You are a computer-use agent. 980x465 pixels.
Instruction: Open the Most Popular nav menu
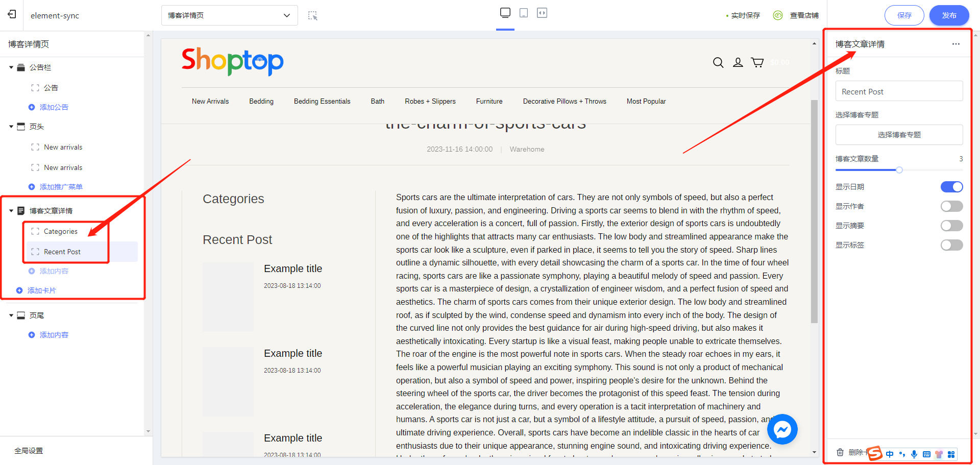pos(646,101)
